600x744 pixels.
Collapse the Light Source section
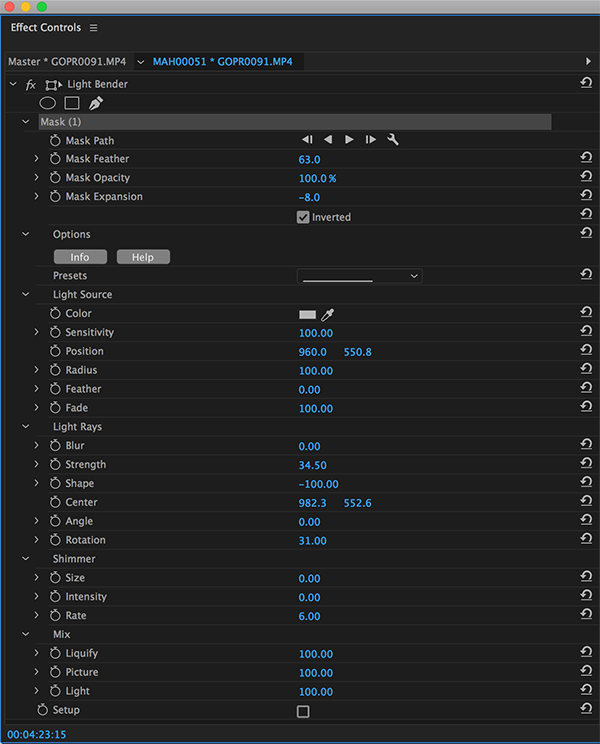coord(27,295)
